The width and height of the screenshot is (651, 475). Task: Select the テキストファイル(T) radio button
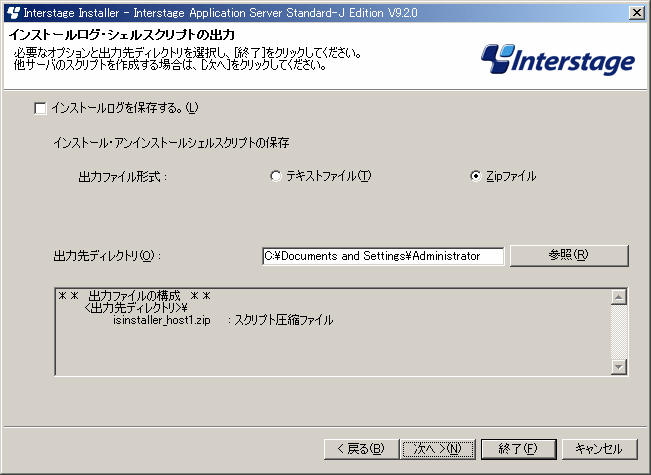click(275, 176)
